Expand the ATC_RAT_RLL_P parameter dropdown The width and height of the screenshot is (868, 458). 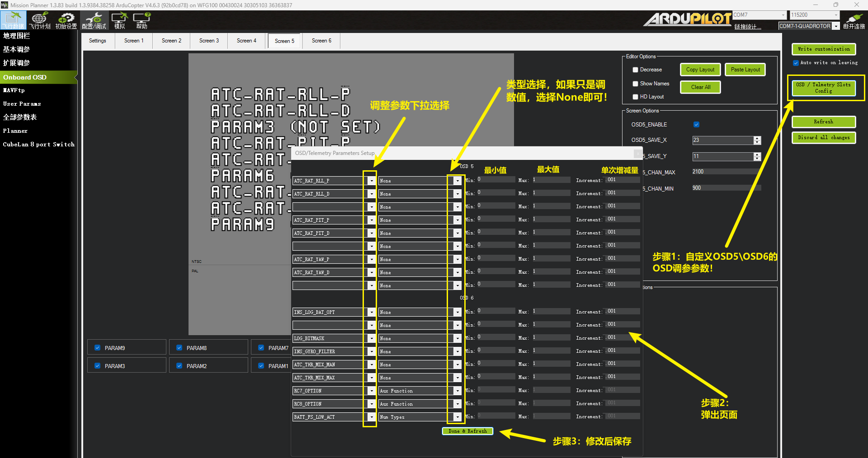click(371, 181)
